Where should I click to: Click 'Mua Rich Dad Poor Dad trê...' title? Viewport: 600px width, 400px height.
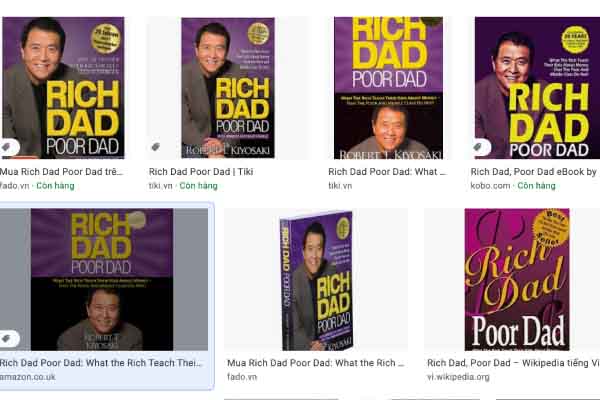tap(61, 172)
